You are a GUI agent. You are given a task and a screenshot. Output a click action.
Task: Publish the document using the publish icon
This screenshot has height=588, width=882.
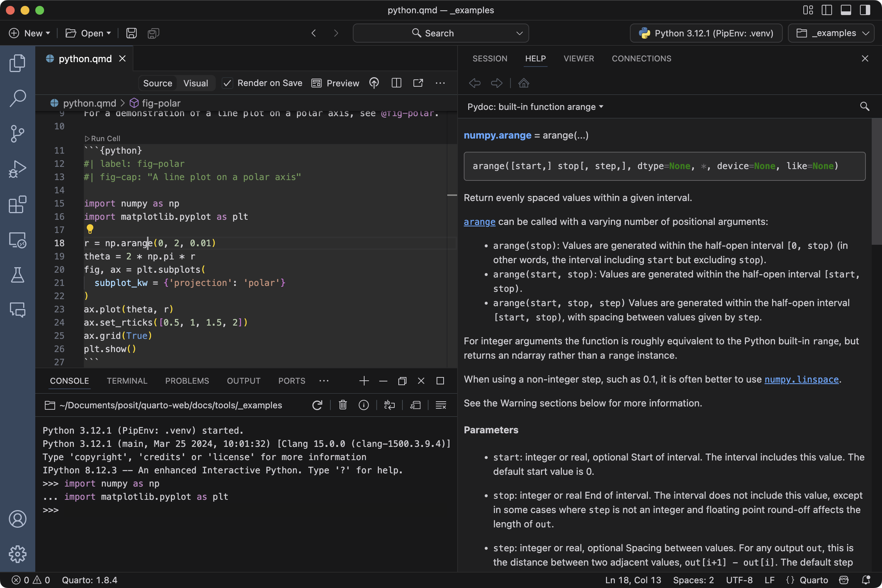click(x=374, y=83)
